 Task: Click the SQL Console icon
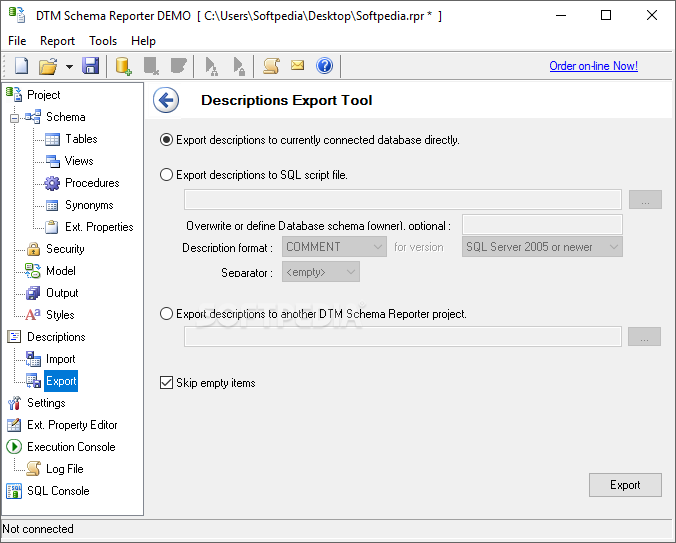point(14,491)
